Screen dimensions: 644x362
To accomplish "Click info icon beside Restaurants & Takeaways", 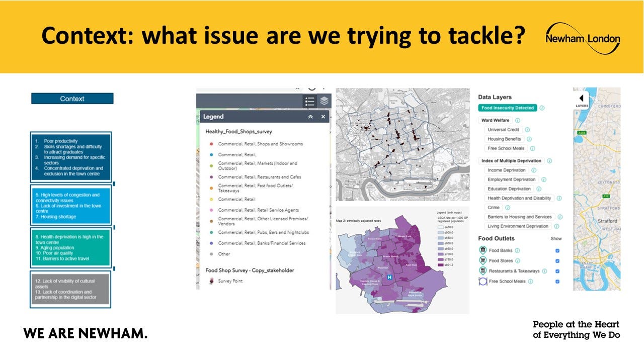I will click(544, 271).
